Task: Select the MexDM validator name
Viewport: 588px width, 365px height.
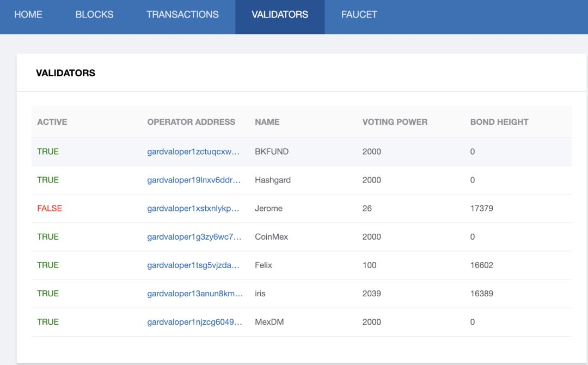Action: click(269, 322)
